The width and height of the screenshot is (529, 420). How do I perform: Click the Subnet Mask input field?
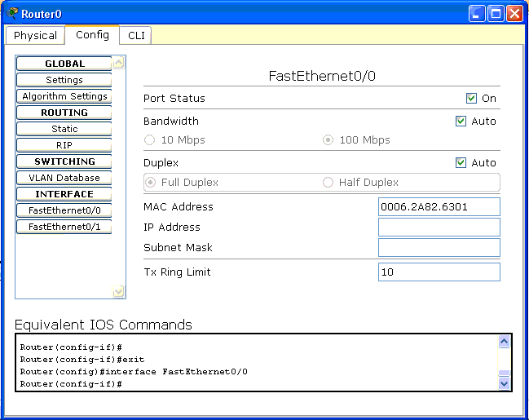pyautogui.click(x=439, y=247)
